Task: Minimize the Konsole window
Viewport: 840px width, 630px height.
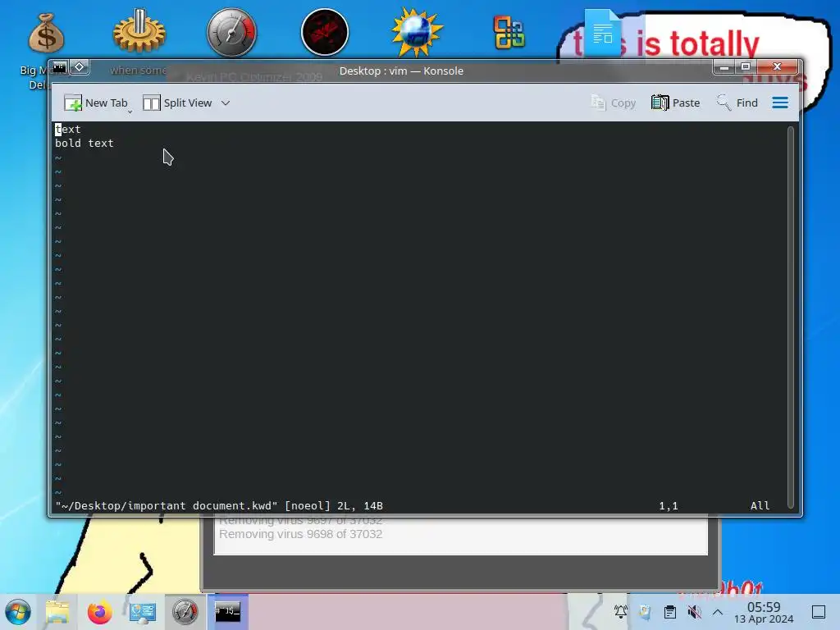Action: (x=724, y=67)
